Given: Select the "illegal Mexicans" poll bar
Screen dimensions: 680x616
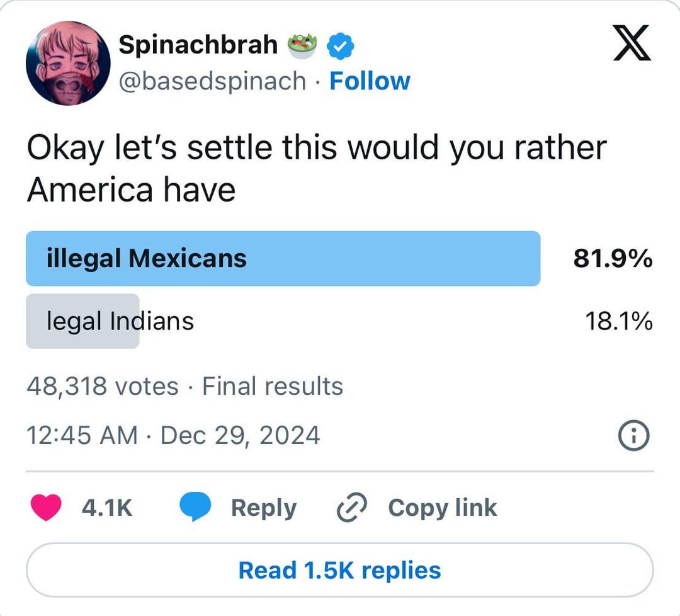Looking at the screenshot, I should click(x=283, y=258).
